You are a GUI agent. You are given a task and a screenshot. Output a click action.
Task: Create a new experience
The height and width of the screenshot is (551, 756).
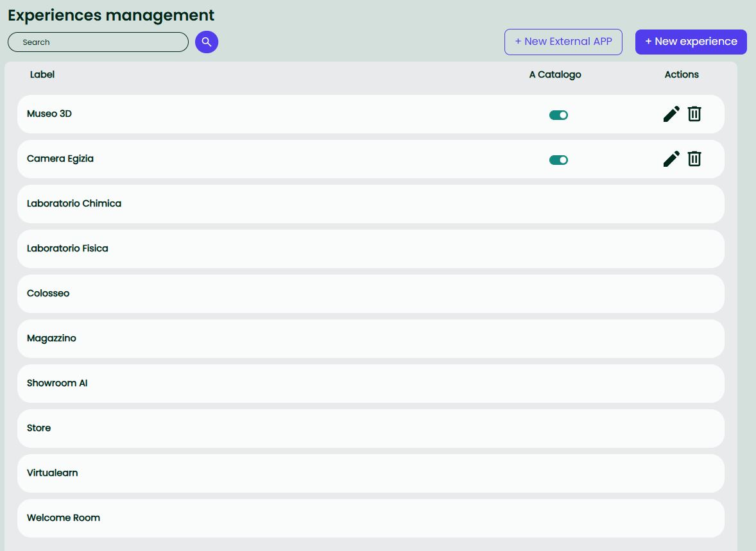pos(691,42)
